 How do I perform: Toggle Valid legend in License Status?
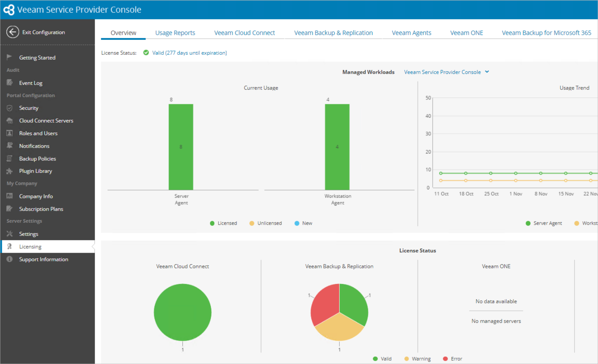(x=382, y=359)
